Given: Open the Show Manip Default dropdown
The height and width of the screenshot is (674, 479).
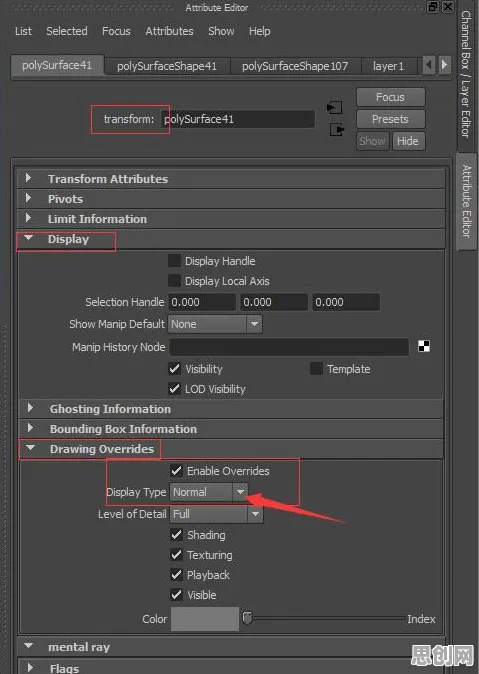Looking at the screenshot, I should [x=215, y=324].
